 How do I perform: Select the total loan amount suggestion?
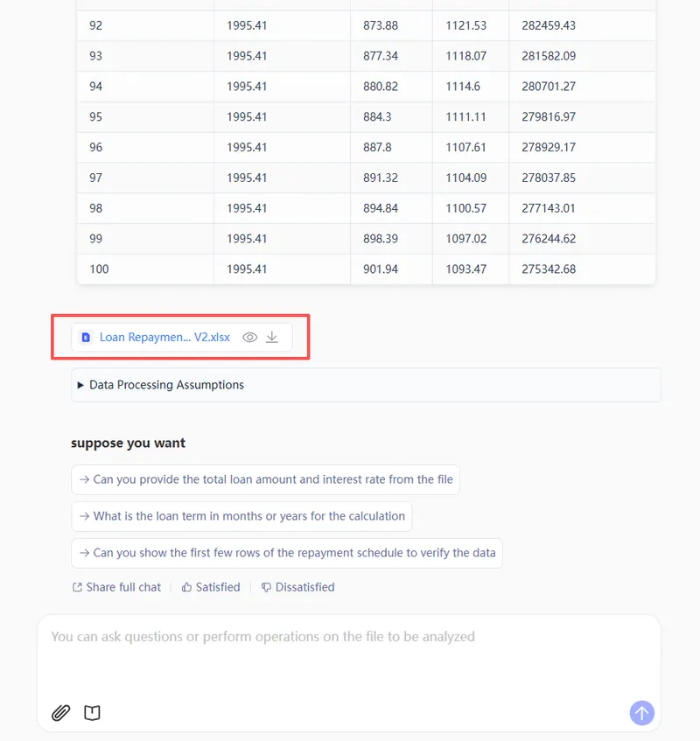[266, 479]
